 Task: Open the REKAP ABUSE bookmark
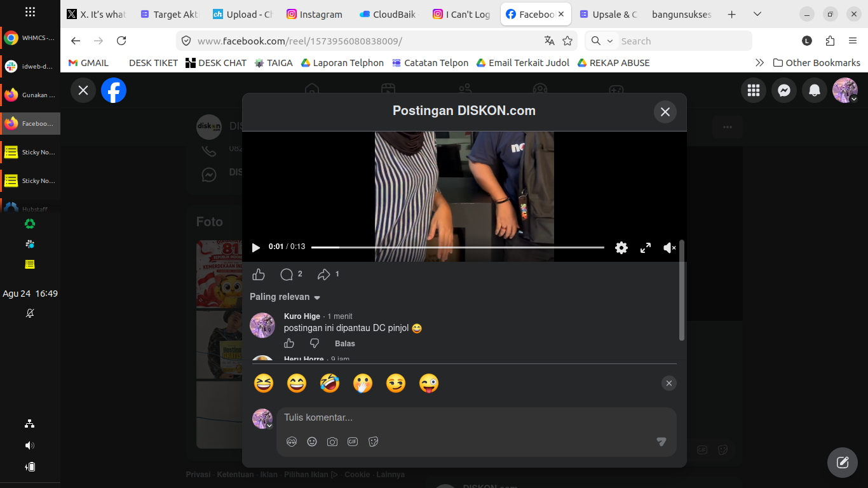pyautogui.click(x=613, y=63)
